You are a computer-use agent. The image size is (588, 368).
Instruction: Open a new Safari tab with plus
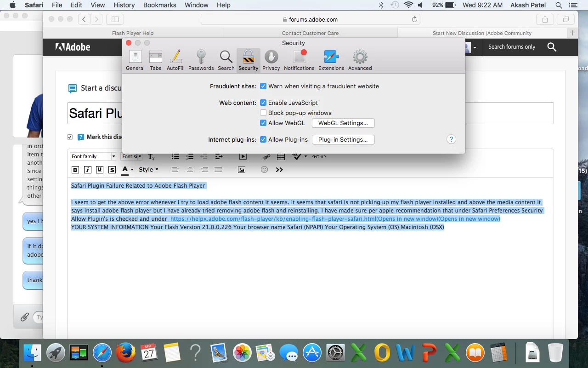572,33
